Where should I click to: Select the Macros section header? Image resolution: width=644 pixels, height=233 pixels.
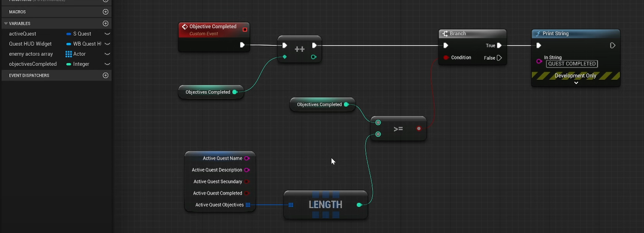pos(17,12)
